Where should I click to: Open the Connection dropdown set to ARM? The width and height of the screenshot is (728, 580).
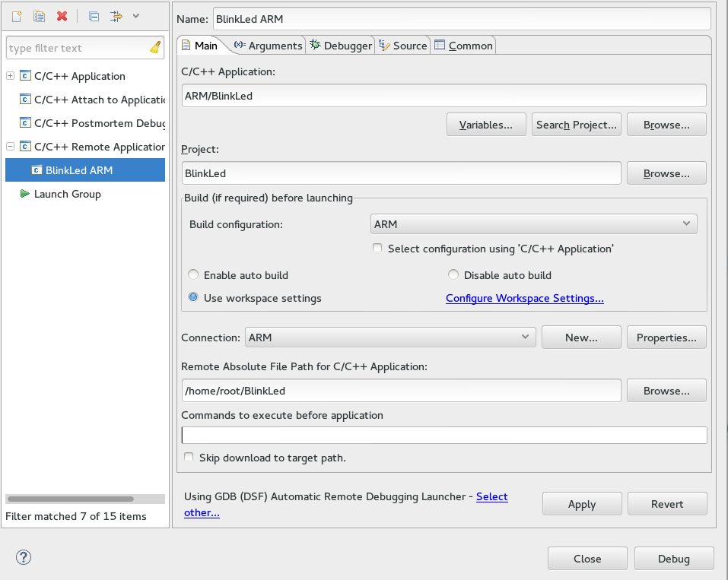(x=390, y=338)
